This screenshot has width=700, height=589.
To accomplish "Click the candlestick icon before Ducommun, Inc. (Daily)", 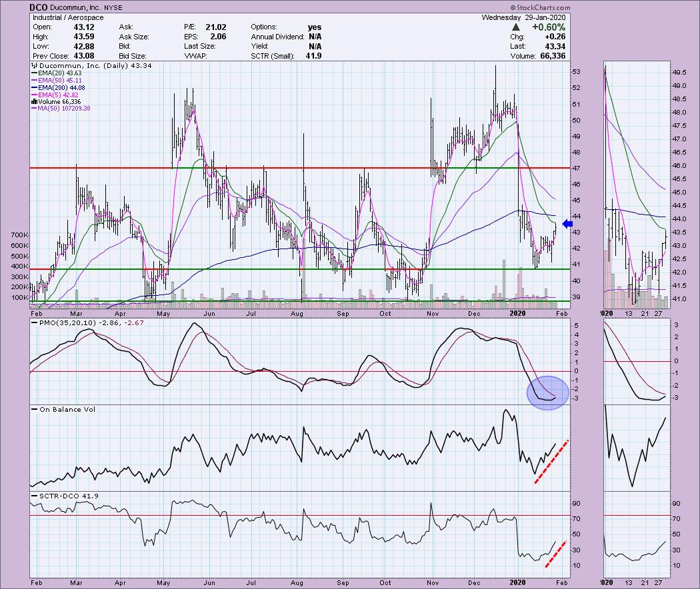I will (x=34, y=65).
